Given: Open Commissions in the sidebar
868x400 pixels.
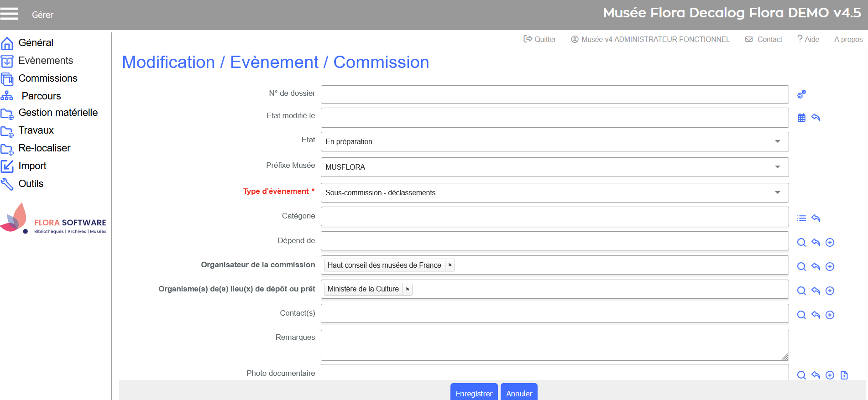Looking at the screenshot, I should click(47, 78).
